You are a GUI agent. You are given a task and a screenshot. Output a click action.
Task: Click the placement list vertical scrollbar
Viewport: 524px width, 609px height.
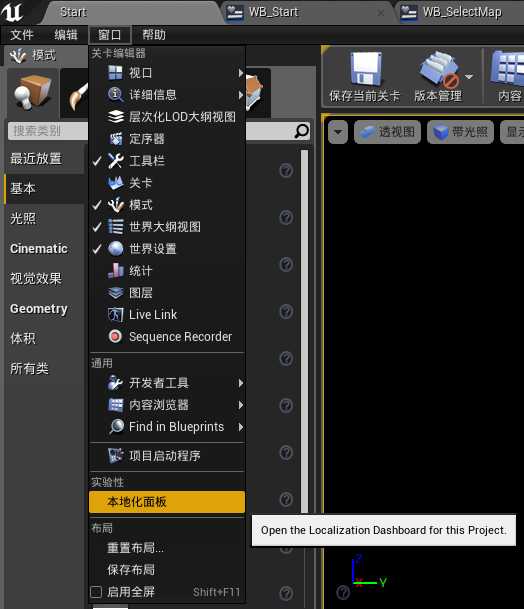[x=305, y=331]
